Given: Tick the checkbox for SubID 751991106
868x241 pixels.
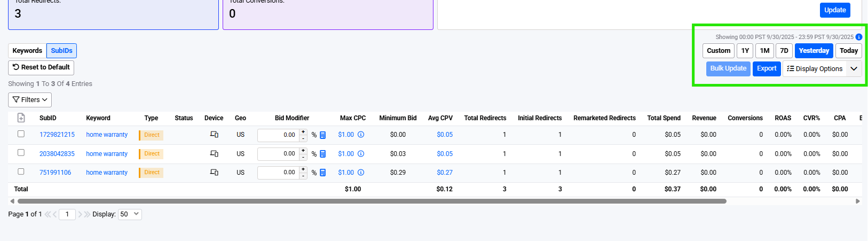Looking at the screenshot, I should [21, 172].
